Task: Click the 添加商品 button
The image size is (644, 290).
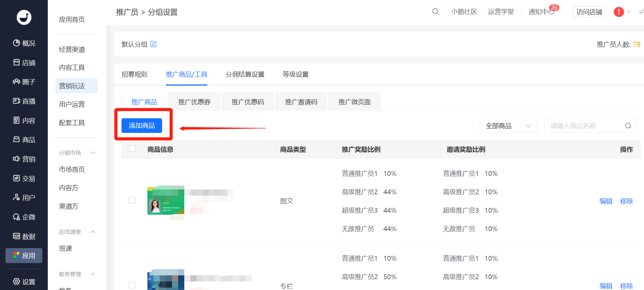Action: [142, 125]
